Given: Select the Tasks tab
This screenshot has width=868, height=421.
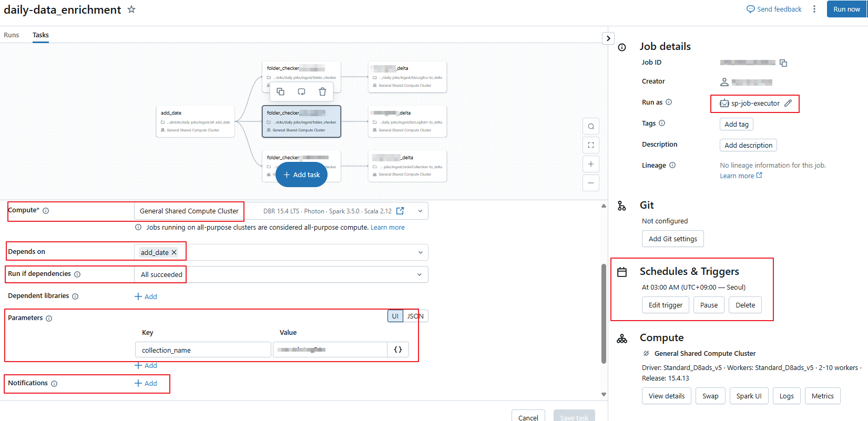Looking at the screenshot, I should pos(40,35).
